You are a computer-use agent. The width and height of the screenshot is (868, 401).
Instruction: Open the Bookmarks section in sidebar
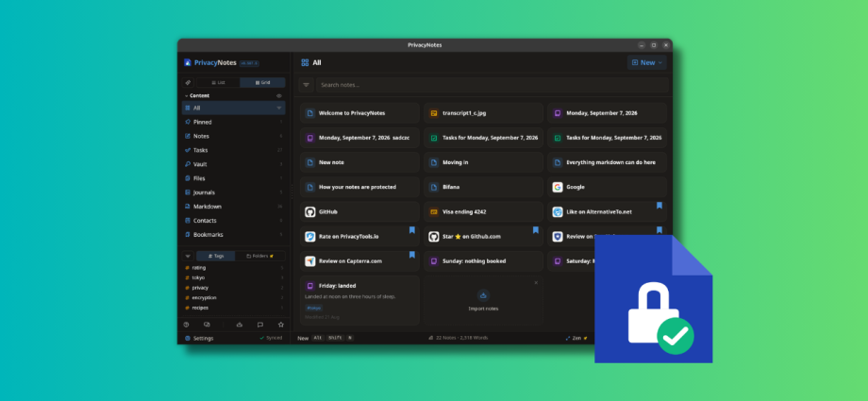click(x=234, y=234)
